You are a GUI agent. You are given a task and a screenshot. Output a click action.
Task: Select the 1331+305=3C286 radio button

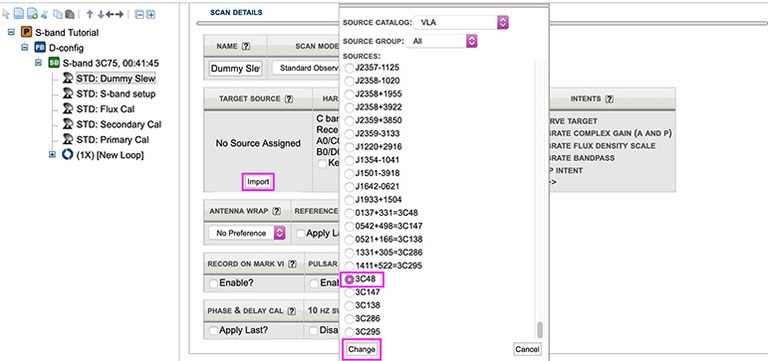coord(350,253)
